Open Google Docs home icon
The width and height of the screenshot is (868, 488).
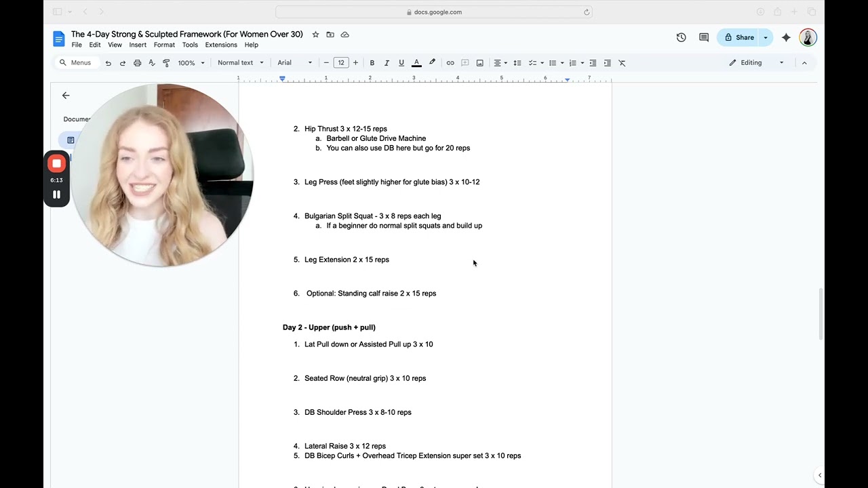tap(59, 39)
